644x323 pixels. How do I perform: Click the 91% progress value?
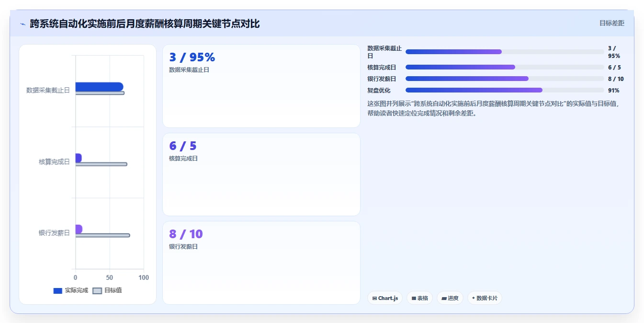click(x=614, y=90)
